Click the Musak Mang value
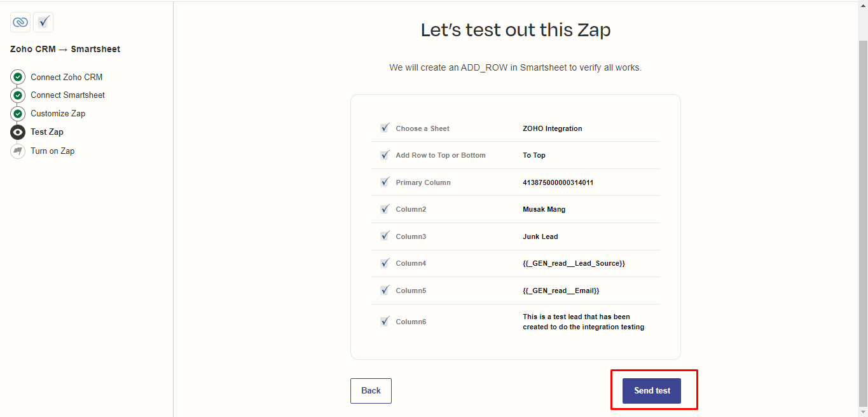Image resolution: width=868 pixels, height=417 pixels. 544,209
